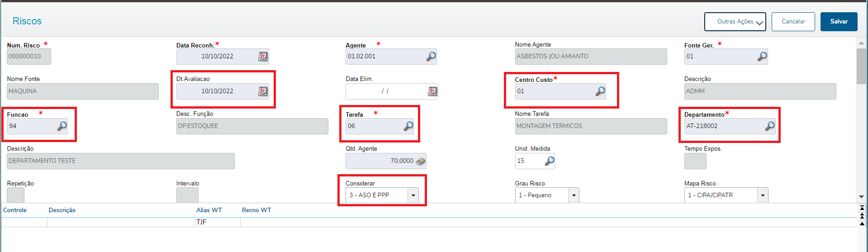This screenshot has width=868, height=252.
Task: Open Departamento lookup magnifier icon
Action: click(769, 126)
